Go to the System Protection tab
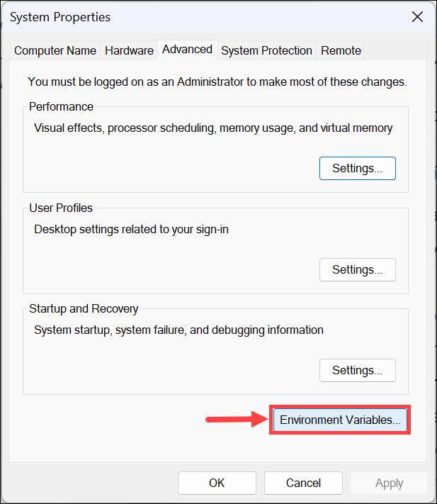The height and width of the screenshot is (504, 437). pyautogui.click(x=266, y=50)
